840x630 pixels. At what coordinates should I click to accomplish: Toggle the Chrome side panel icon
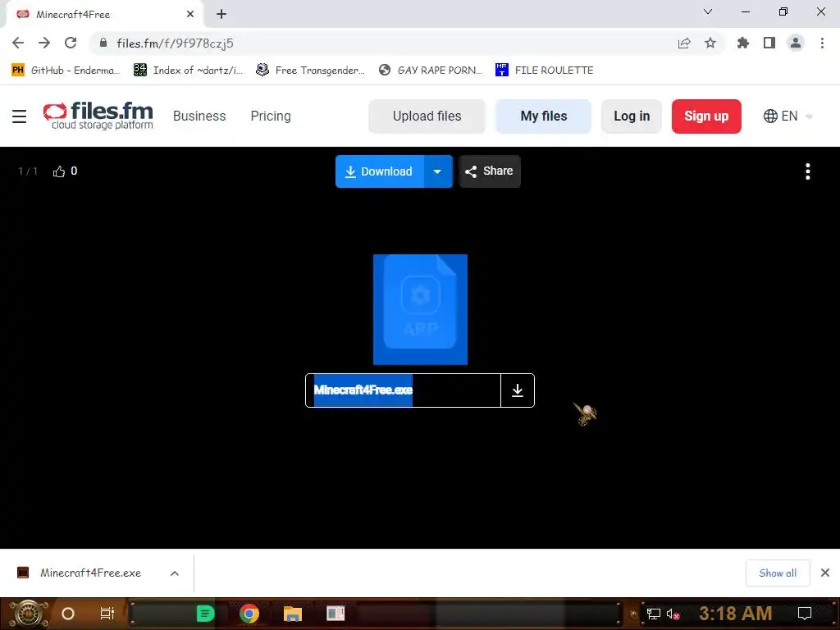pos(769,43)
